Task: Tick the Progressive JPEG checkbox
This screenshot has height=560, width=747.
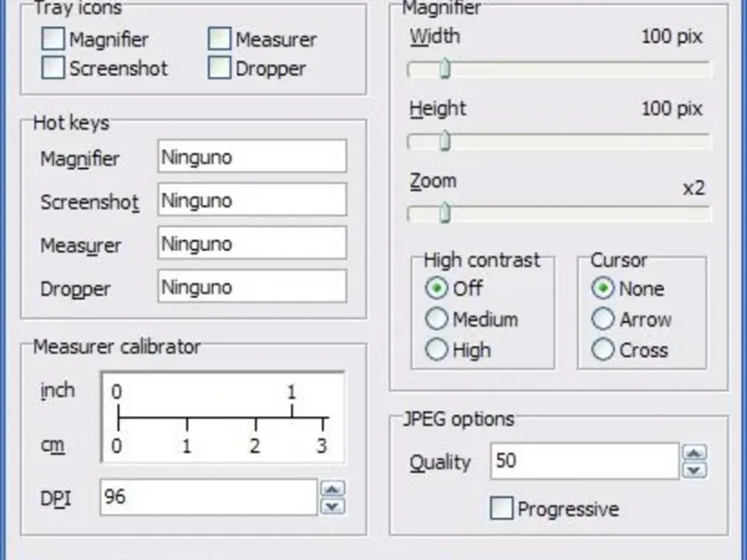Action: click(x=502, y=509)
